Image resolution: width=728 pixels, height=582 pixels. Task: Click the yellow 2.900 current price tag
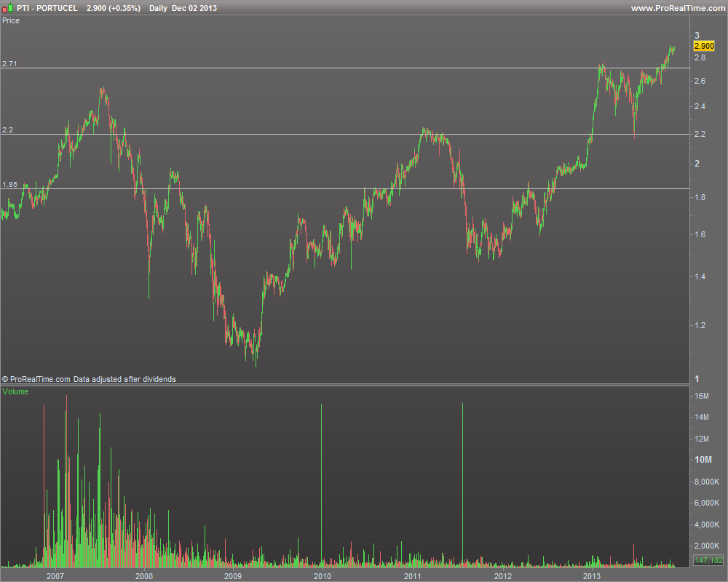pyautogui.click(x=704, y=46)
